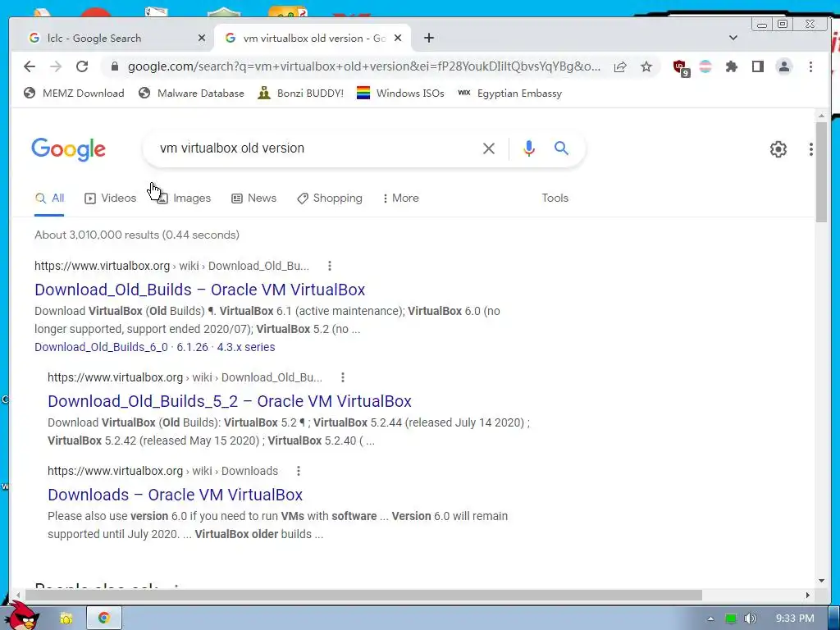Select the All results tab
The image size is (840, 630).
[x=49, y=199]
